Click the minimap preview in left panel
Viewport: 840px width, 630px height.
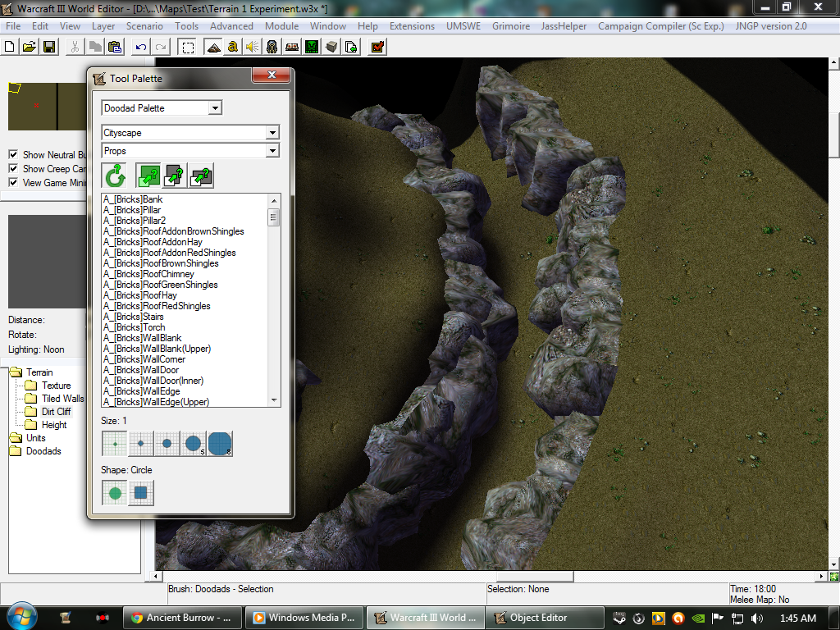pyautogui.click(x=47, y=107)
